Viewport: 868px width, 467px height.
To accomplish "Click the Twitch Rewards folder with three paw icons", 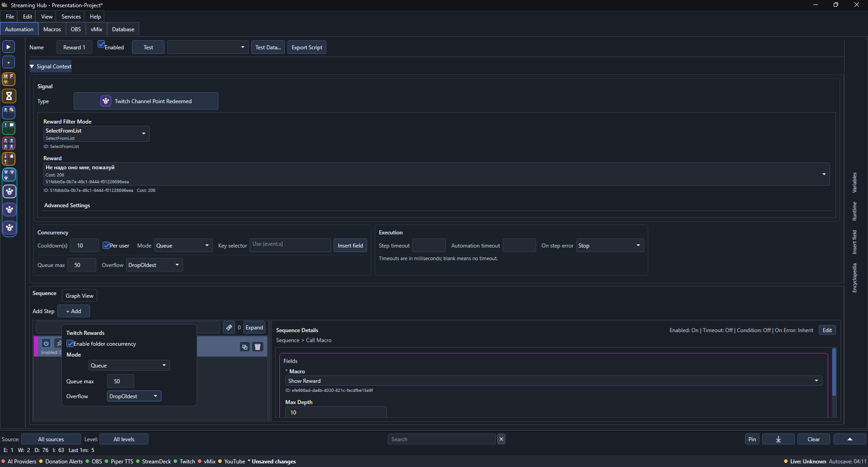I will pyautogui.click(x=9, y=175).
